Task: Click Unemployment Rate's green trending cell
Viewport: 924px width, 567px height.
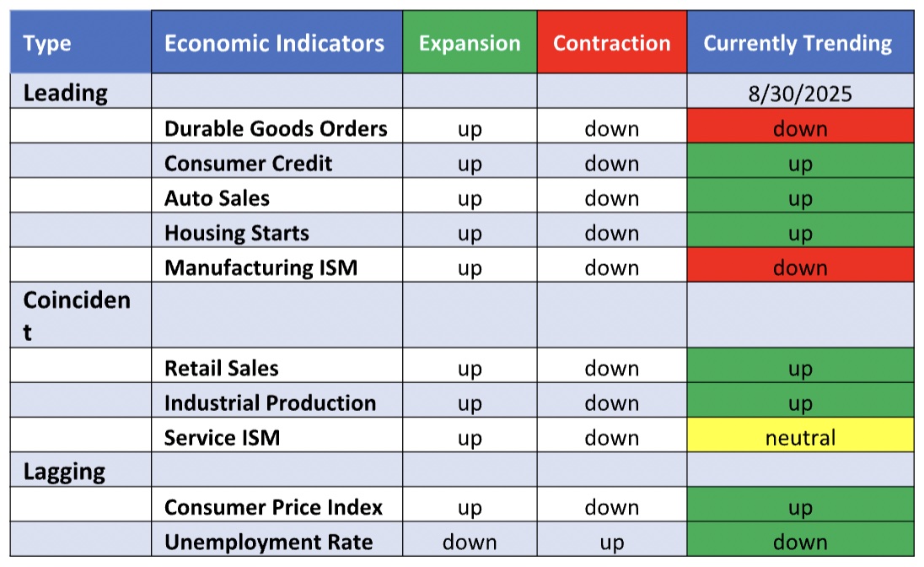Action: click(x=800, y=542)
